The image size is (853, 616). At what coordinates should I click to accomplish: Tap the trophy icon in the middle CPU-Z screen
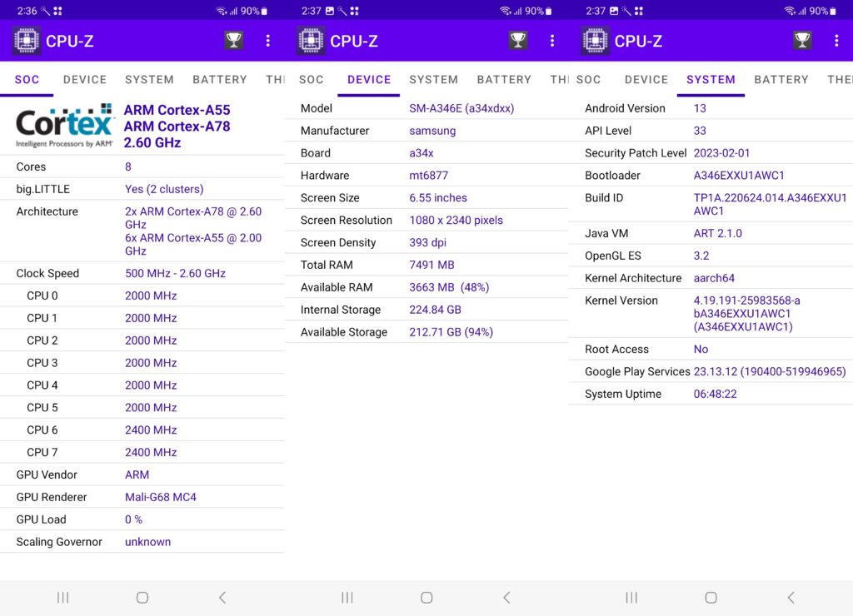pos(518,40)
